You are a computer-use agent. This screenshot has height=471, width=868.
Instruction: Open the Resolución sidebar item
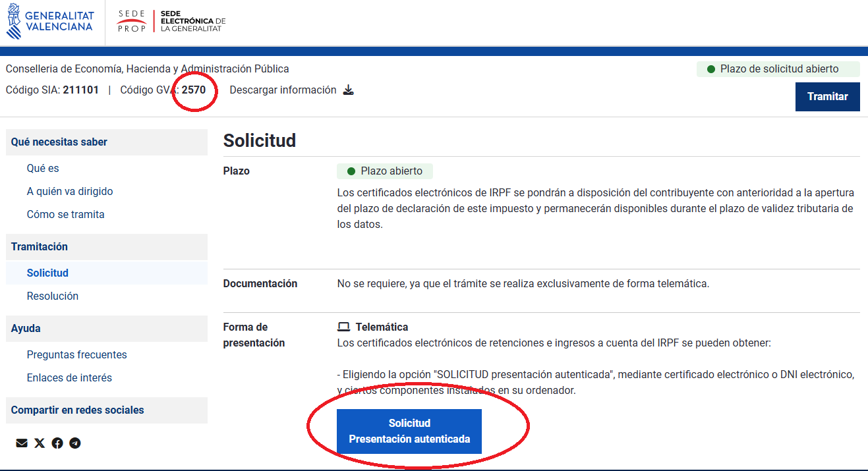(53, 296)
